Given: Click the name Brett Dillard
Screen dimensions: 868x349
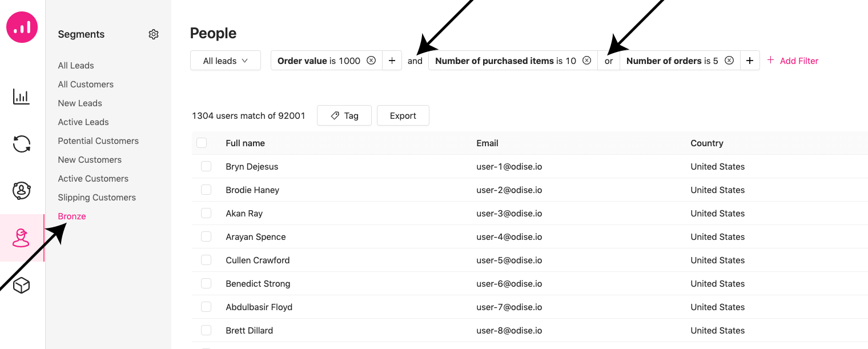Looking at the screenshot, I should (x=250, y=330).
